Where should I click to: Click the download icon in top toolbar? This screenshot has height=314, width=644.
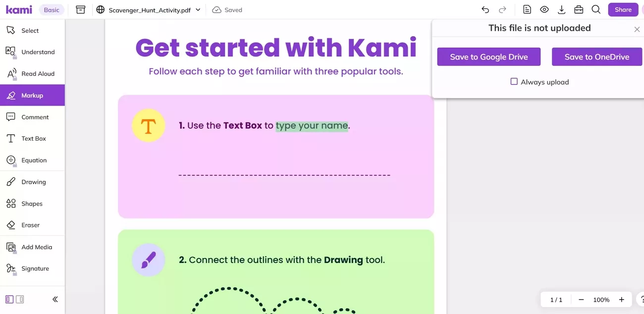coord(561,10)
